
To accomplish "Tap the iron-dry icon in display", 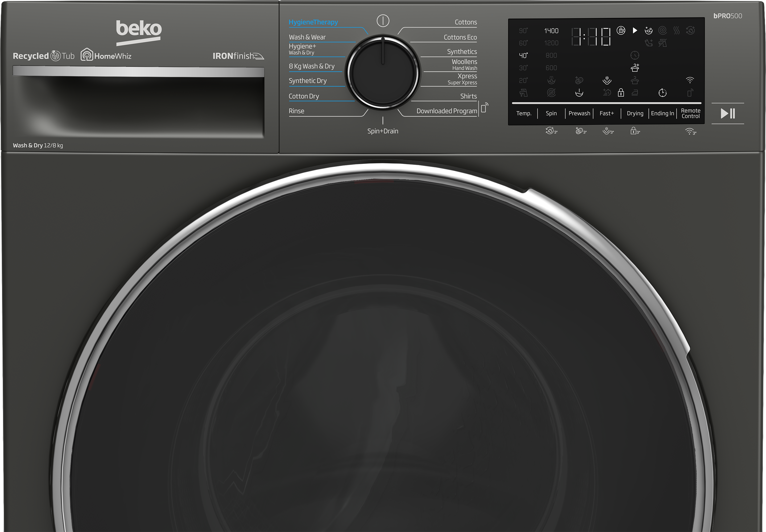I will 635,93.
